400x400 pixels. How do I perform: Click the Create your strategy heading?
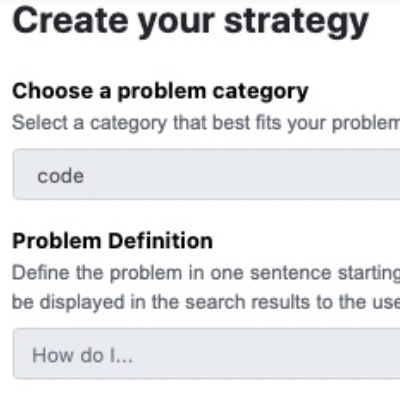(x=190, y=22)
